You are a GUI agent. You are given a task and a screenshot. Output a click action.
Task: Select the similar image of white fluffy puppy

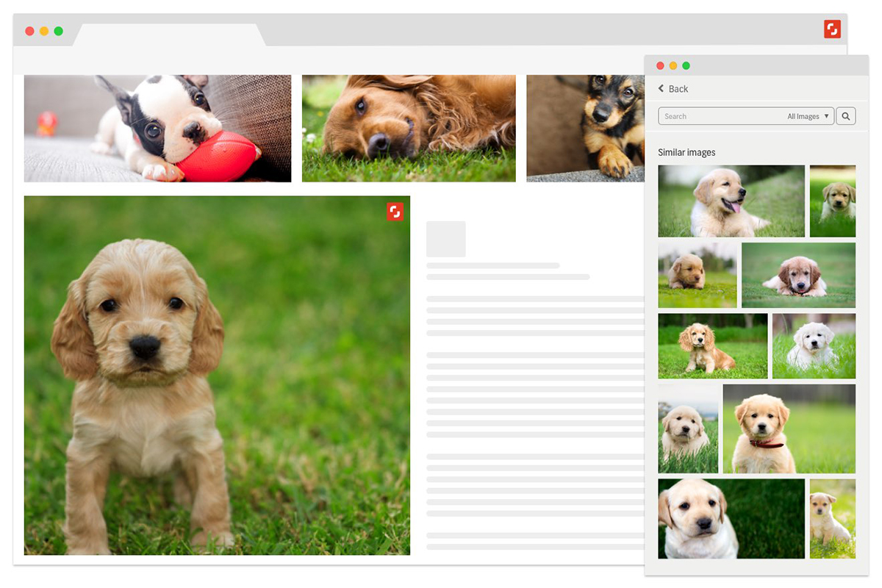click(814, 346)
